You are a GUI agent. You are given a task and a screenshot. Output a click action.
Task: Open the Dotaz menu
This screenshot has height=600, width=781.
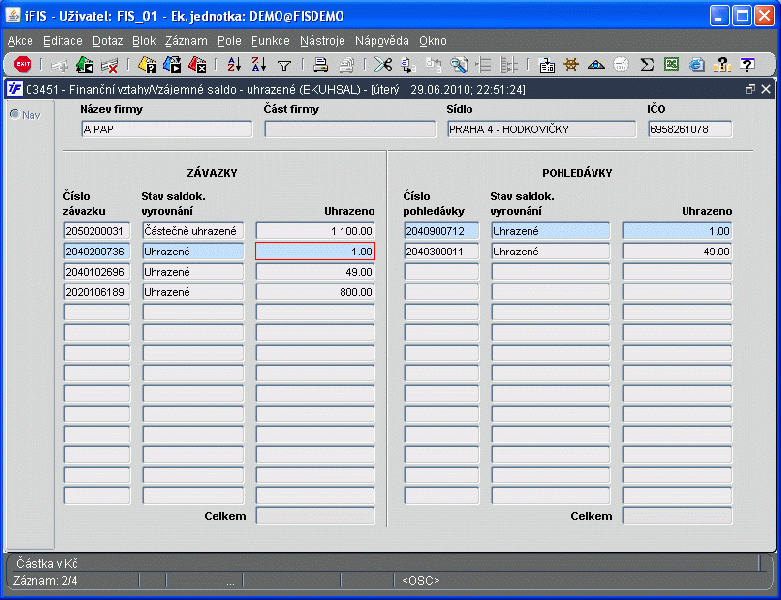pyautogui.click(x=108, y=41)
